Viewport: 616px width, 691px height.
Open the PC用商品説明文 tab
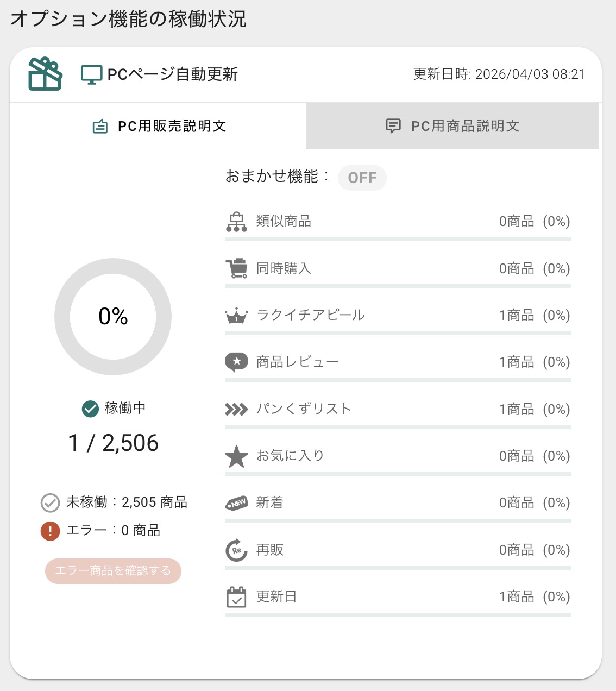(452, 126)
